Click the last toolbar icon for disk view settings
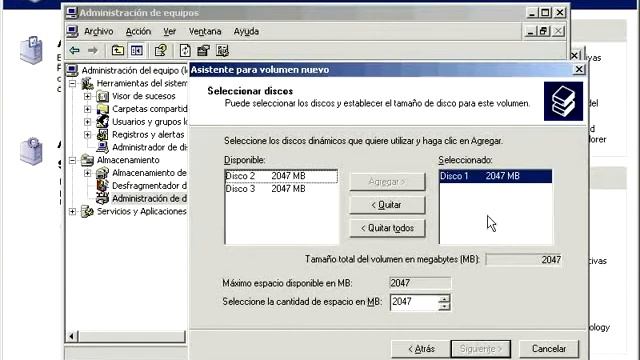The width and height of the screenshot is (640, 360). click(222, 50)
